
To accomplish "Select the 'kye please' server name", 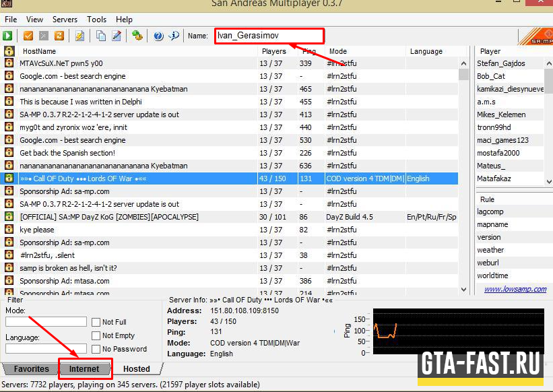I will click(x=37, y=230).
